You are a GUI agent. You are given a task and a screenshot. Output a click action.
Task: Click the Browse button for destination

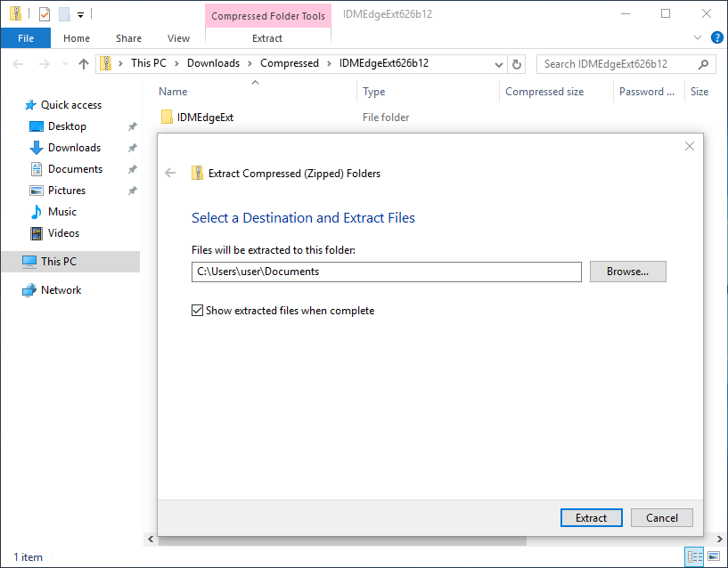tap(627, 272)
